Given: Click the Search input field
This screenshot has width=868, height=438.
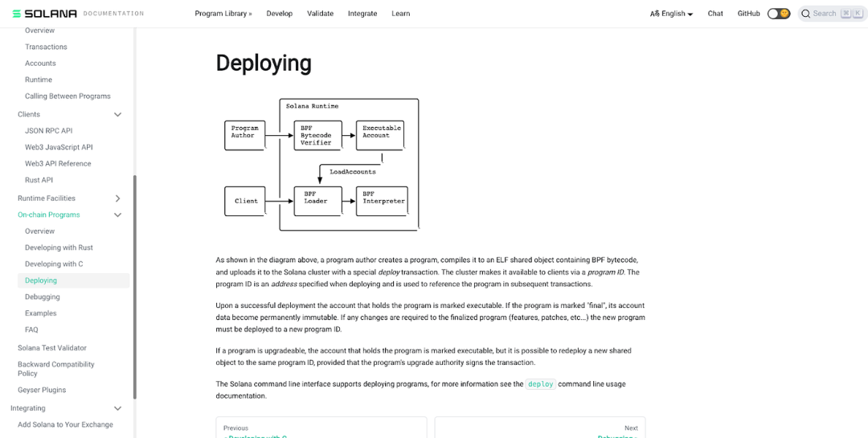Looking at the screenshot, I should [832, 14].
